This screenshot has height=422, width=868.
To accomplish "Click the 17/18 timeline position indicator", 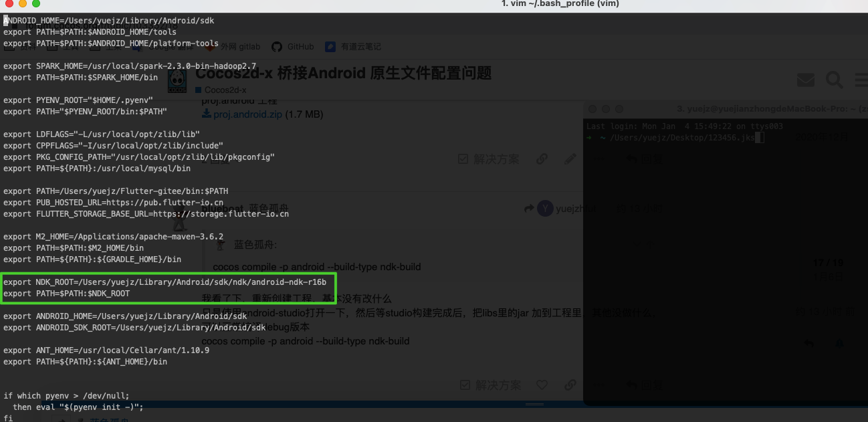I will pos(828,263).
